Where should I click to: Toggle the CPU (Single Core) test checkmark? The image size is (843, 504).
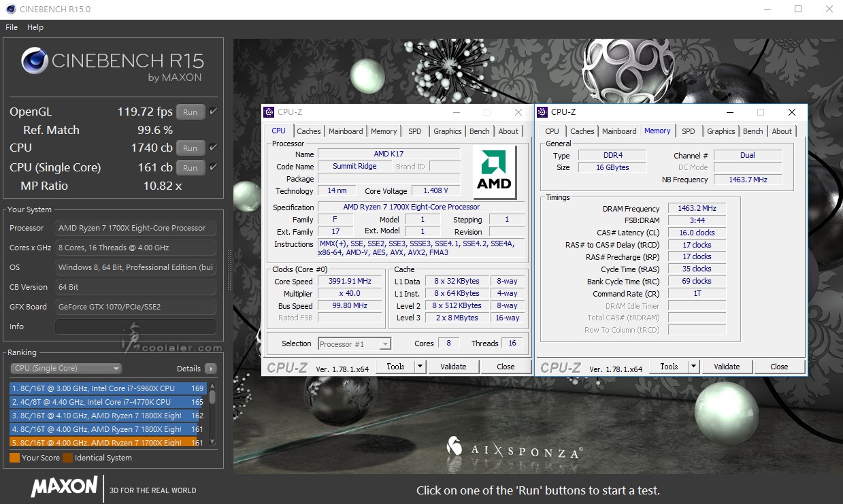click(x=213, y=167)
